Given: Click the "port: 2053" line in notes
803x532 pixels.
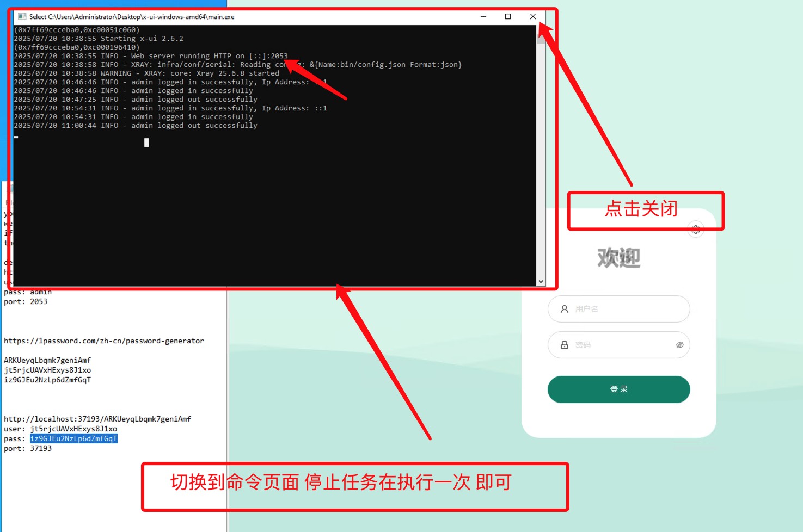Looking at the screenshot, I should point(26,302).
